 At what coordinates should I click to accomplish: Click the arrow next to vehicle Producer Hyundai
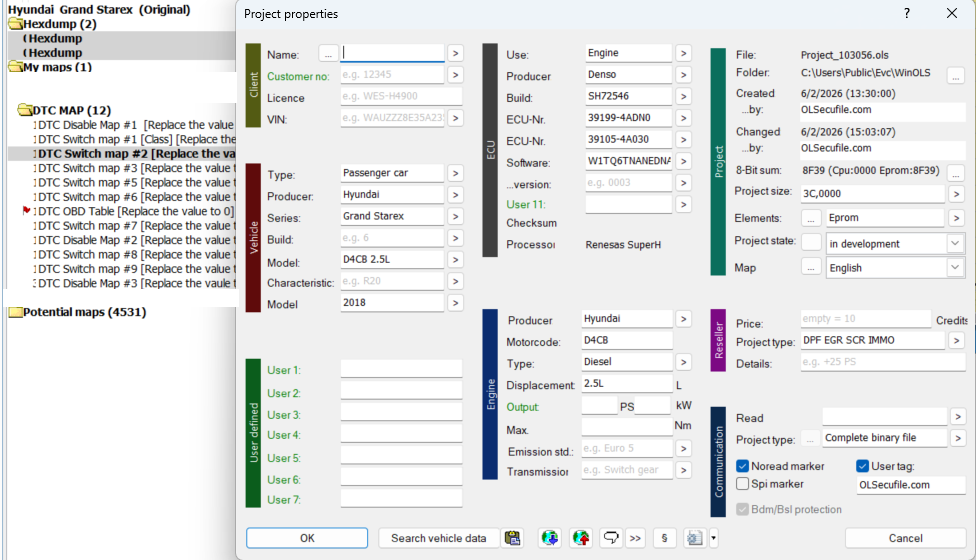(x=456, y=195)
